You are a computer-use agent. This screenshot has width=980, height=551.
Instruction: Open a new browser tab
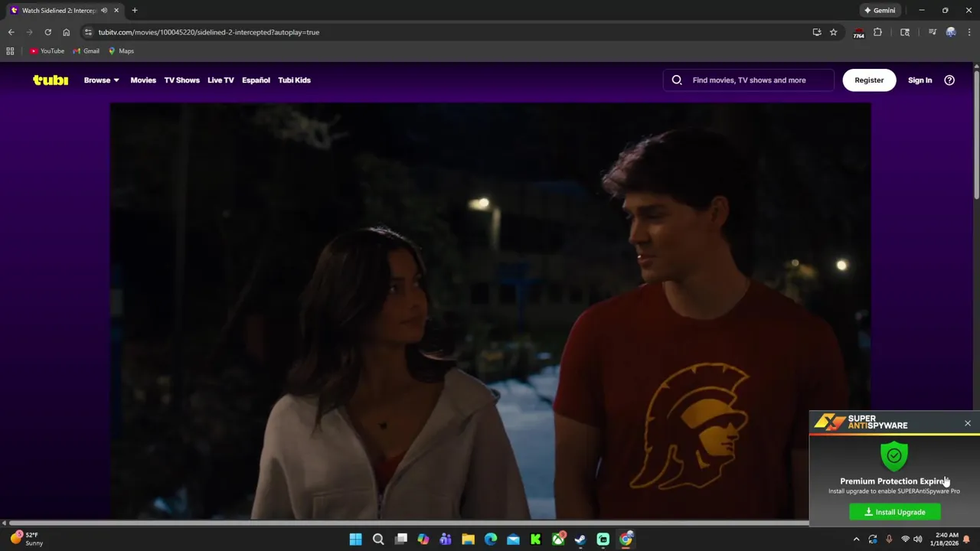[135, 10]
